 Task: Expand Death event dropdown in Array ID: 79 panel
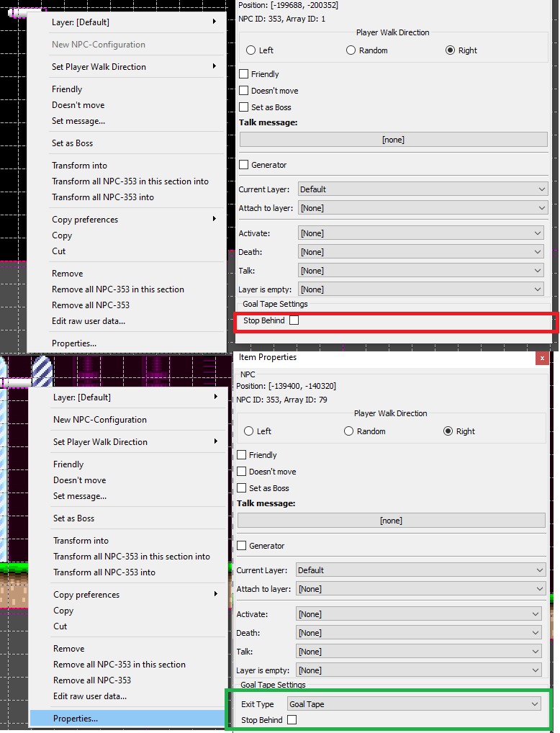pos(419,633)
